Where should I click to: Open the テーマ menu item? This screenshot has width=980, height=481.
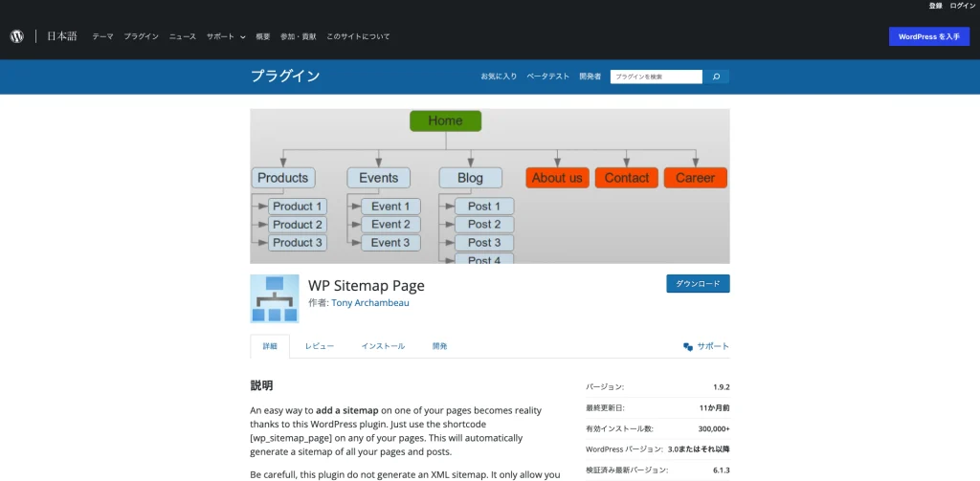(x=103, y=37)
